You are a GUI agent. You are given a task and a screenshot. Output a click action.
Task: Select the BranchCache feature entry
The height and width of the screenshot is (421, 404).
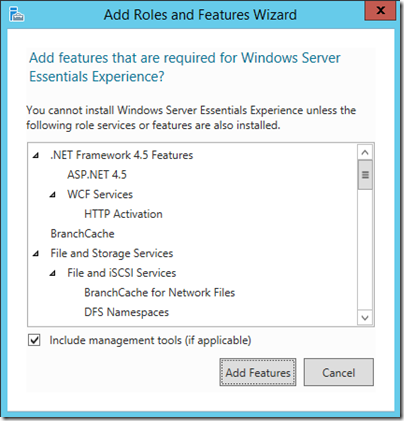[x=82, y=234]
